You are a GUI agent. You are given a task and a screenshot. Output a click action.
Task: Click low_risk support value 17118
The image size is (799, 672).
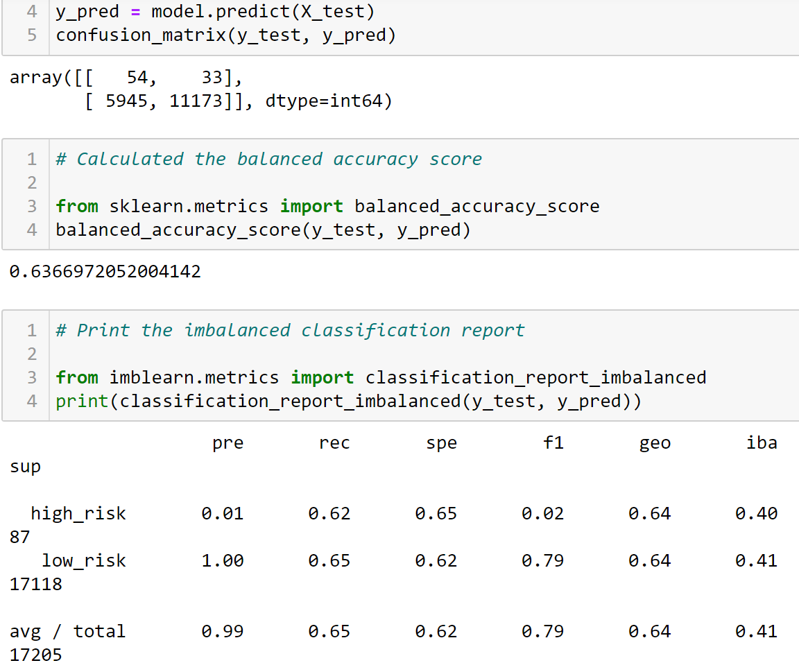point(35,584)
